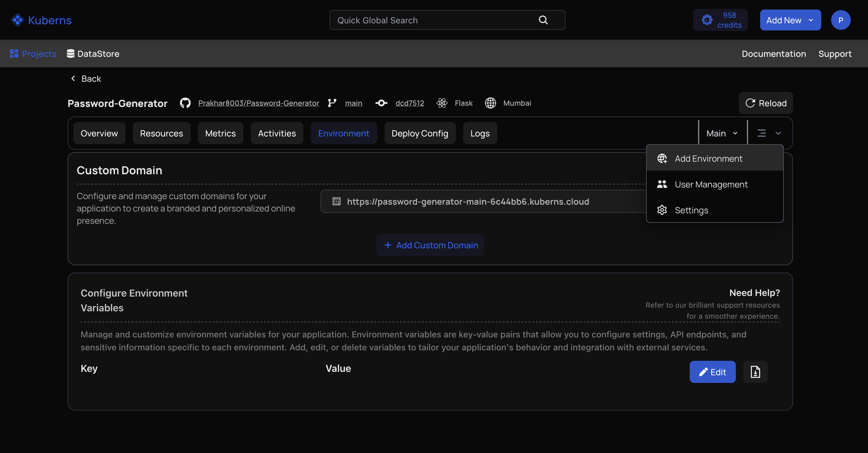
Task: Click the Edit variables button
Action: 712,372
